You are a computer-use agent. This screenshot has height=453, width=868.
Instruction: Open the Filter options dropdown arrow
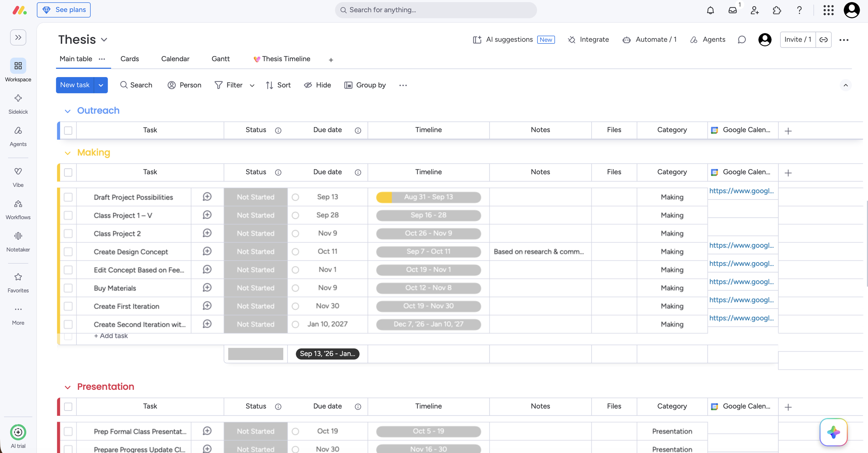tap(252, 85)
